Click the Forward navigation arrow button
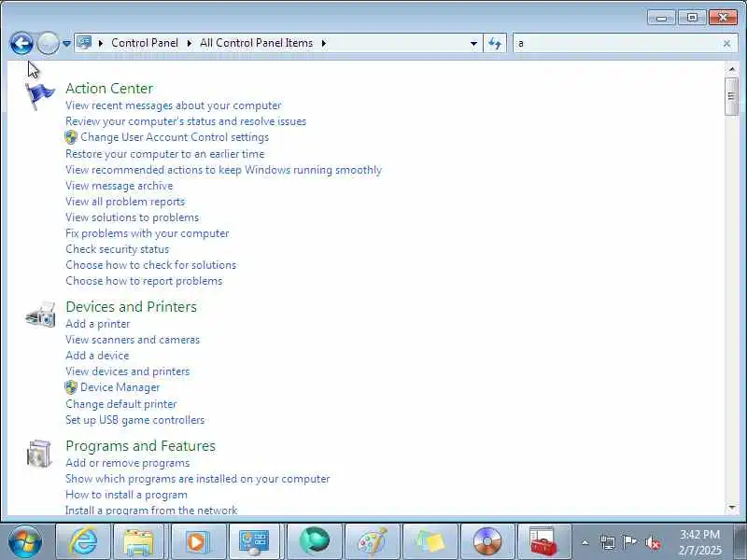The image size is (747, 560). [48, 43]
